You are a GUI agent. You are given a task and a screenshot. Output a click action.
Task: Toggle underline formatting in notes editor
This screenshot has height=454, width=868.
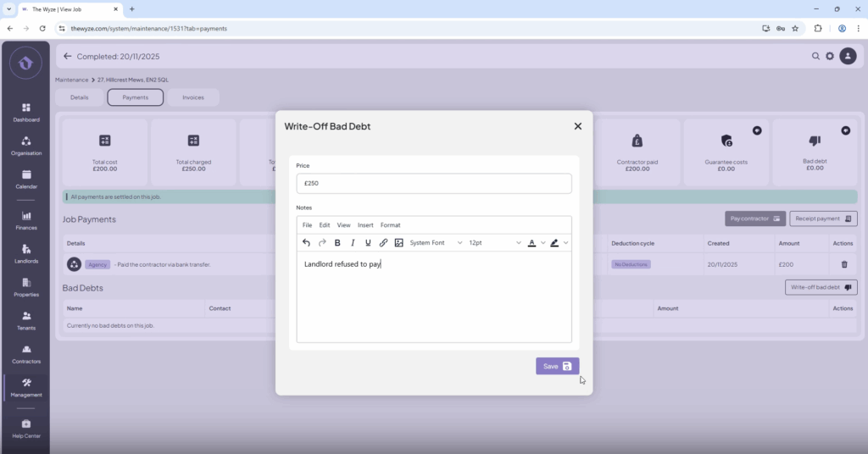point(368,242)
